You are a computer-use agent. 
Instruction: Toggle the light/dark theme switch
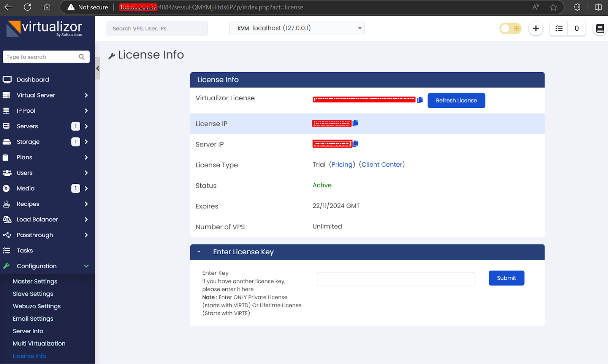510,28
